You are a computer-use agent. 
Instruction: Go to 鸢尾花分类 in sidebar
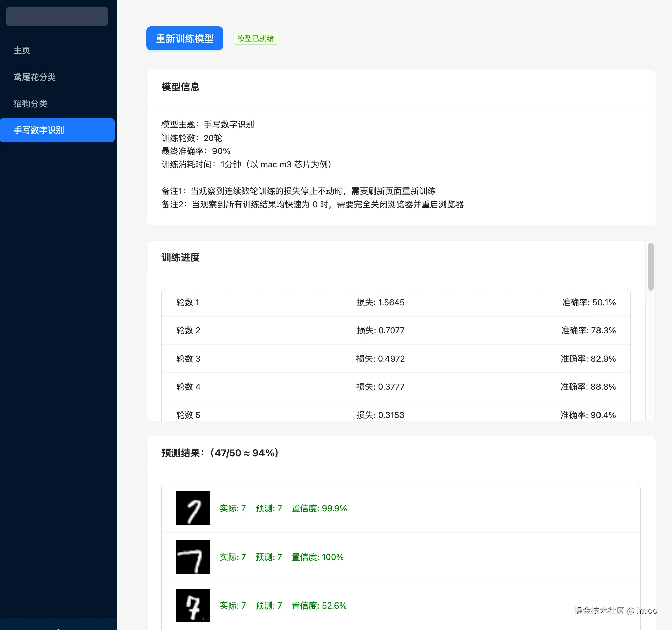(x=35, y=77)
